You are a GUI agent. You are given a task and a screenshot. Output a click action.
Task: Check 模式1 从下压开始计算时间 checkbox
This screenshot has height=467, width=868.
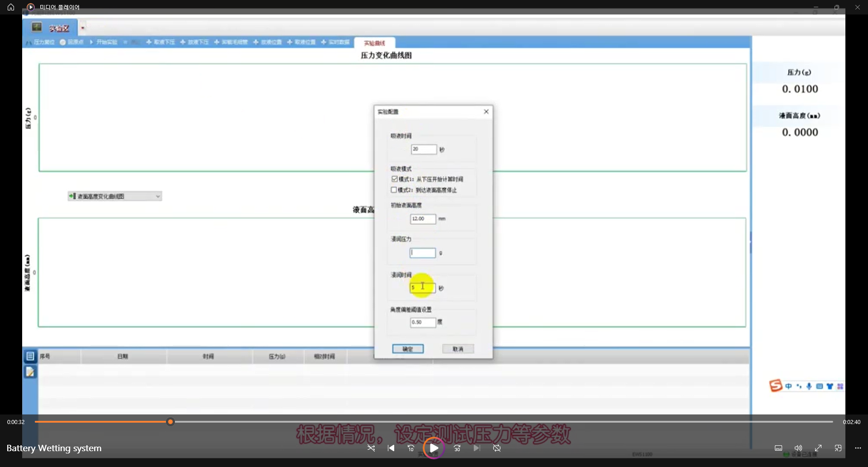pyautogui.click(x=394, y=179)
